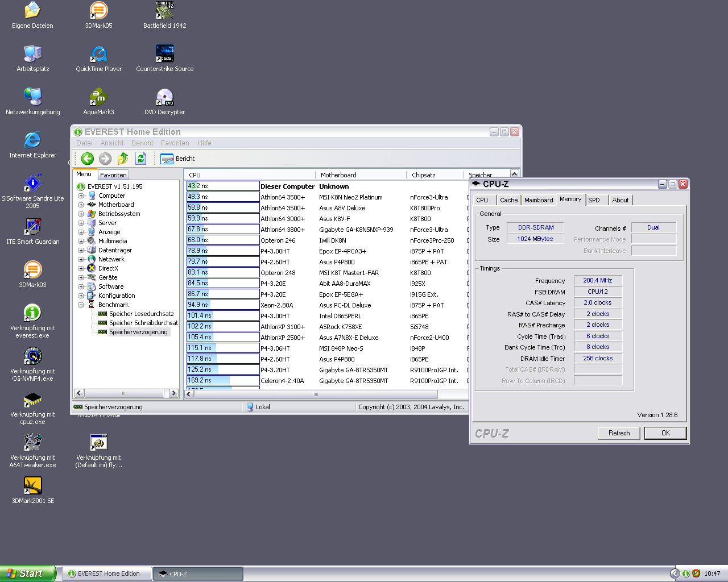Screen dimensions: 728x582
Task: Click the OK button in CPU-Z
Action: 665,433
